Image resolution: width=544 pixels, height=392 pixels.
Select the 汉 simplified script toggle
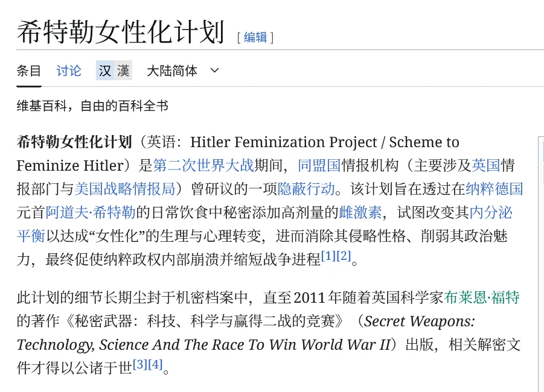(x=105, y=71)
